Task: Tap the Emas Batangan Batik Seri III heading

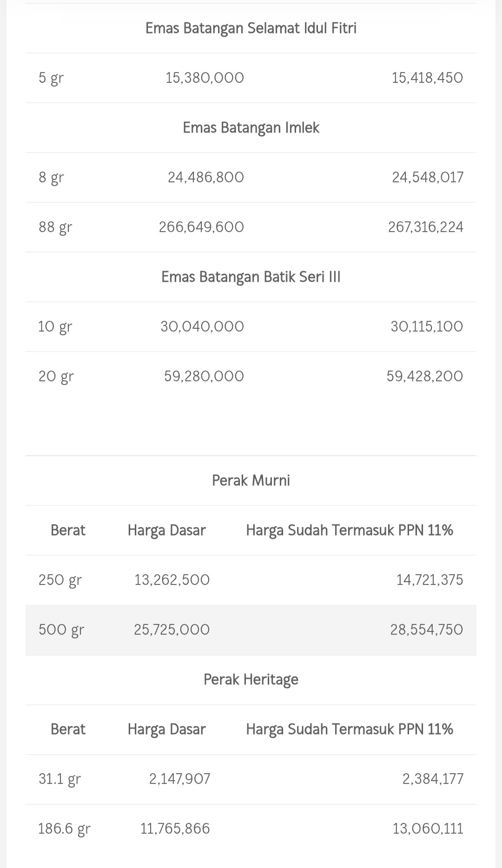Action: pyautogui.click(x=251, y=277)
